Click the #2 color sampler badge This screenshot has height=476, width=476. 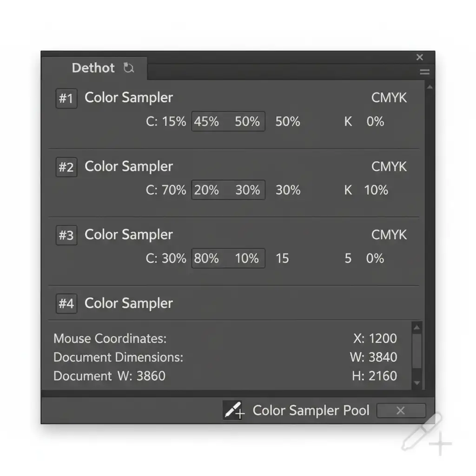click(66, 167)
